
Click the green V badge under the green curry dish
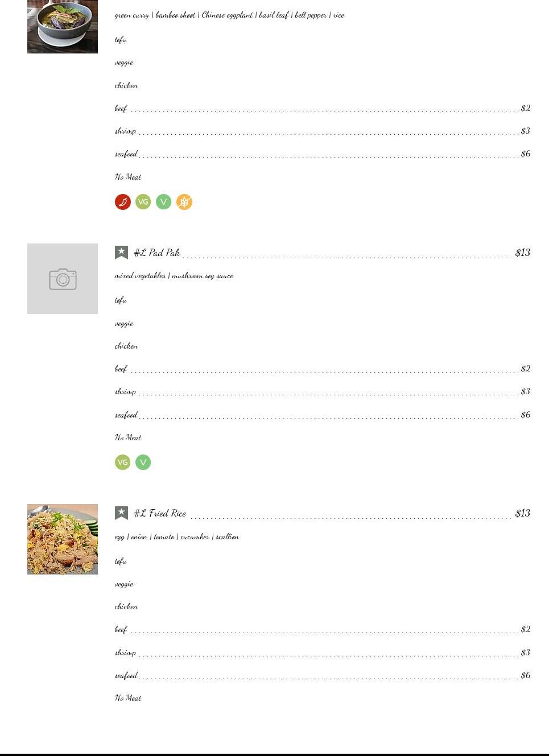point(164,202)
